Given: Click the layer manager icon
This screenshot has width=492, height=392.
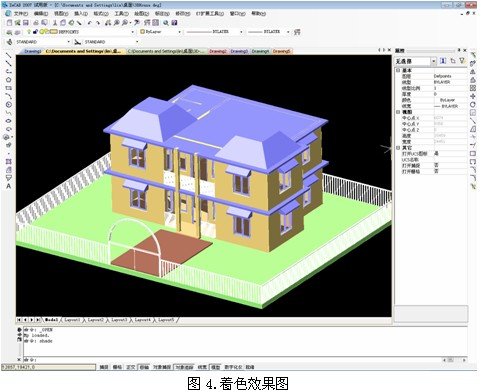Looking at the screenshot, I should (x=9, y=32).
